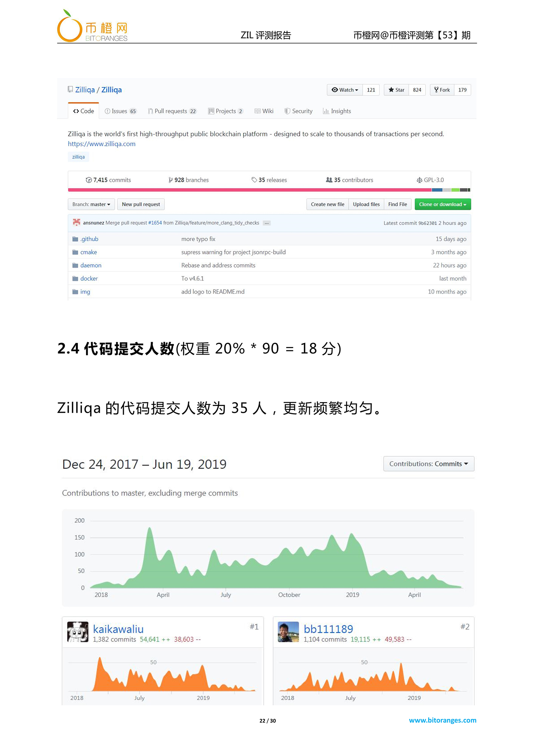
Task: Open the Projects tab
Action: tap(225, 111)
